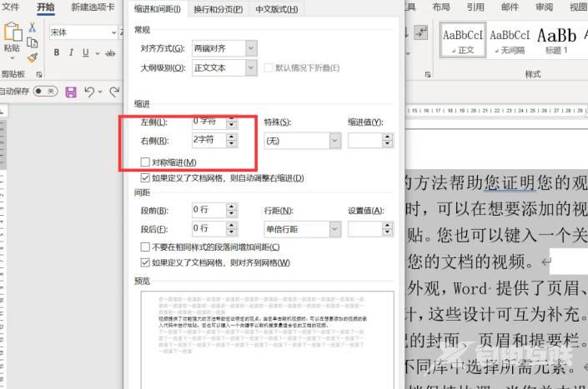Click the Paste clipboard icon
588x389 pixels.
(x=13, y=32)
